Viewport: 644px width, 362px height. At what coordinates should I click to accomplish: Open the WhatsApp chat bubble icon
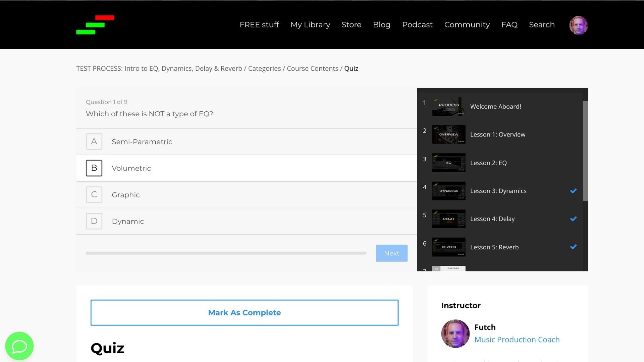[19, 346]
